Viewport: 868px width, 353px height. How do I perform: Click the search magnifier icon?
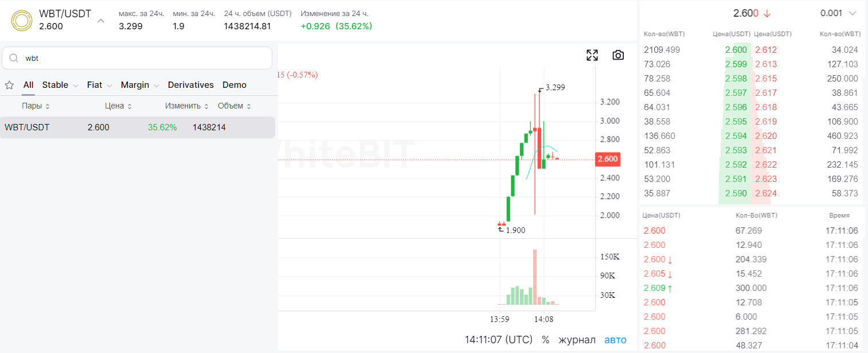click(x=14, y=58)
